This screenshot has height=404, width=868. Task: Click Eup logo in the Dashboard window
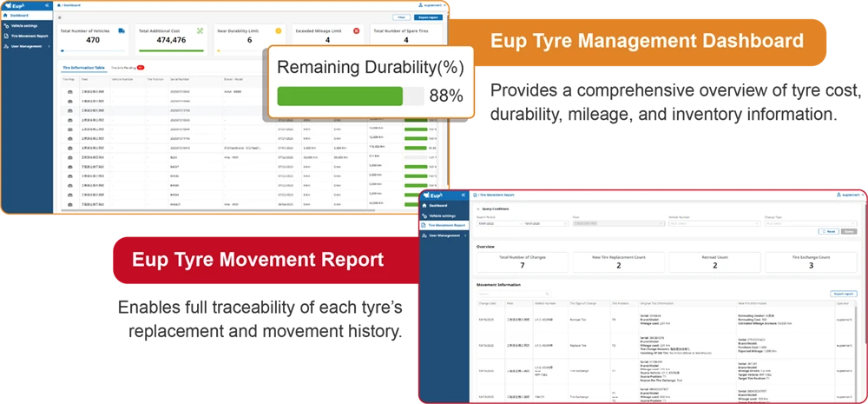[x=13, y=5]
